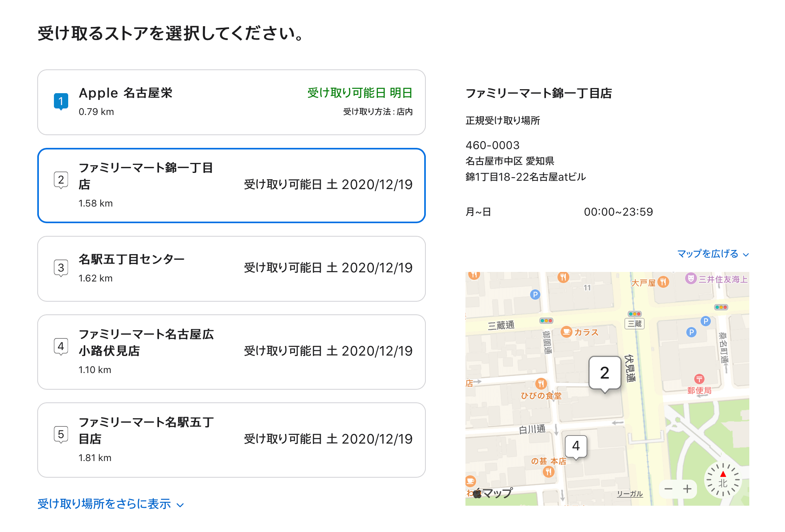
Task: Click the coffee cup icon for カラス
Action: click(566, 333)
